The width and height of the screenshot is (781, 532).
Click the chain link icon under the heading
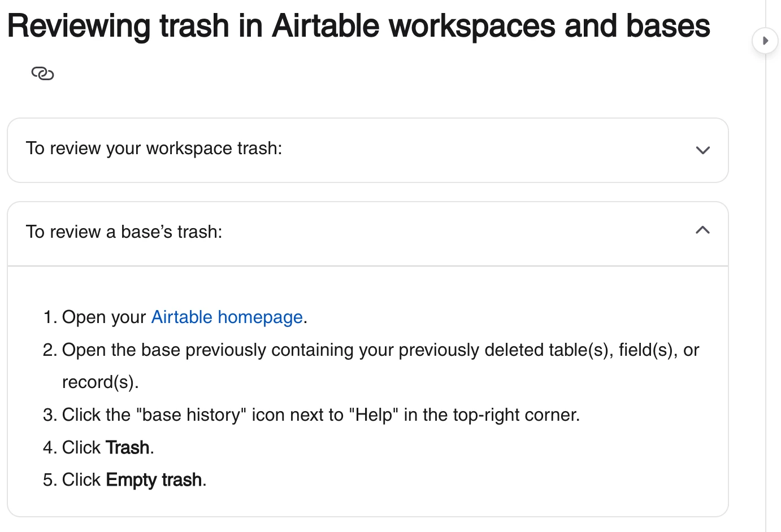42,73
